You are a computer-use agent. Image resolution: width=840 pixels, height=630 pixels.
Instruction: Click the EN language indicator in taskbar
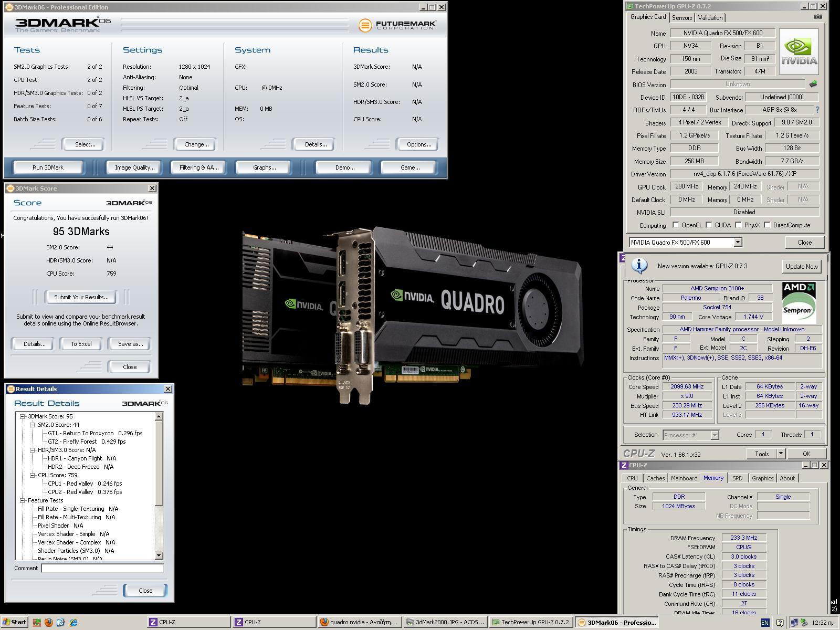(x=765, y=623)
